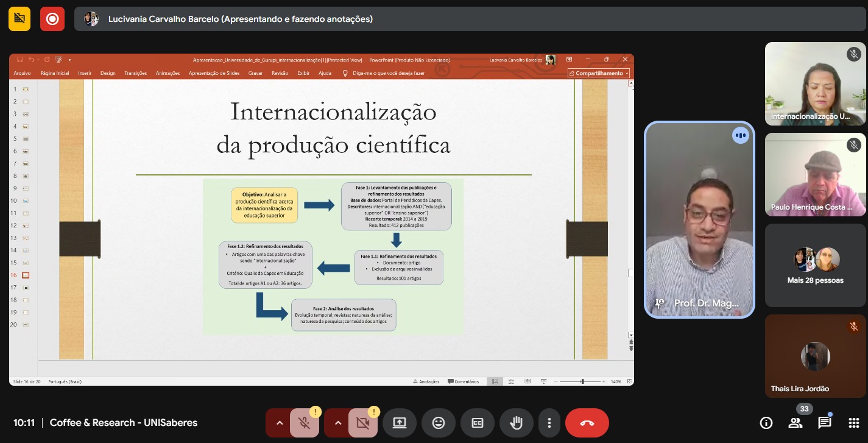Toggle the disabled camera button

tap(363, 423)
